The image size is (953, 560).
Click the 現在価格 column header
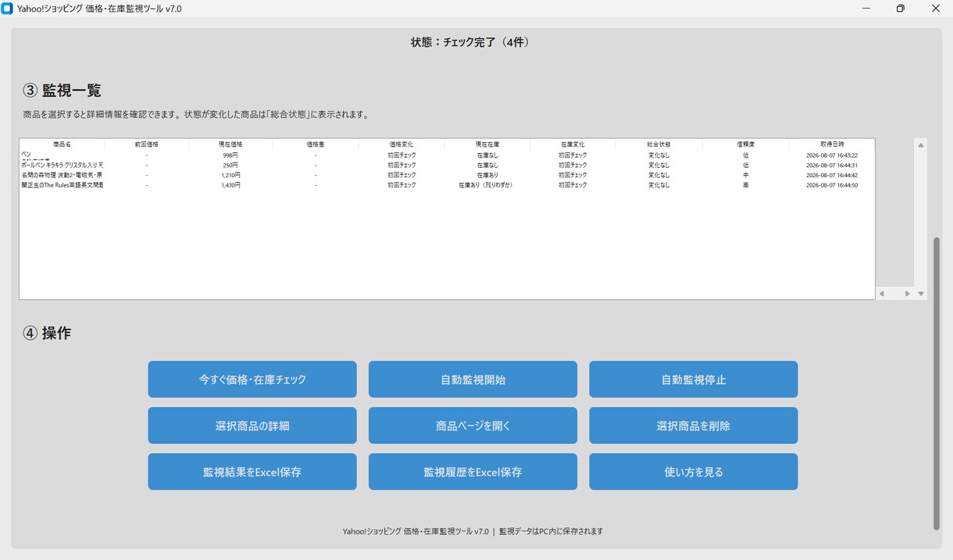(230, 144)
